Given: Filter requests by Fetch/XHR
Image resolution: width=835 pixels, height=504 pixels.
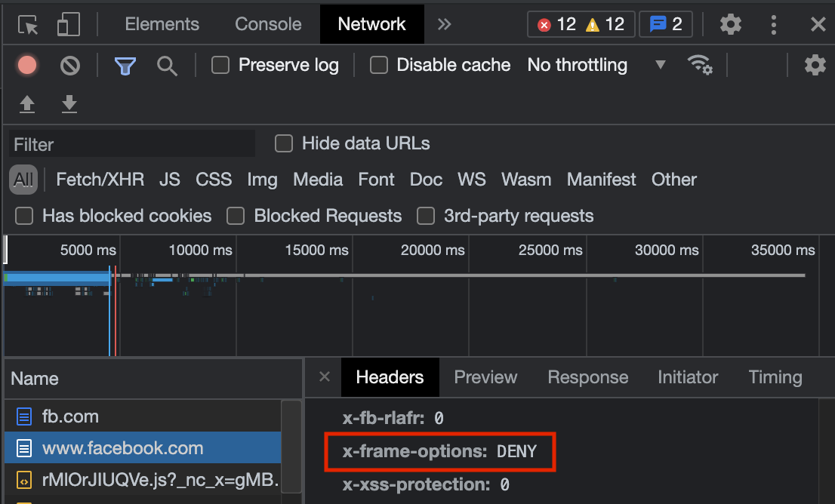Looking at the screenshot, I should click(x=100, y=180).
